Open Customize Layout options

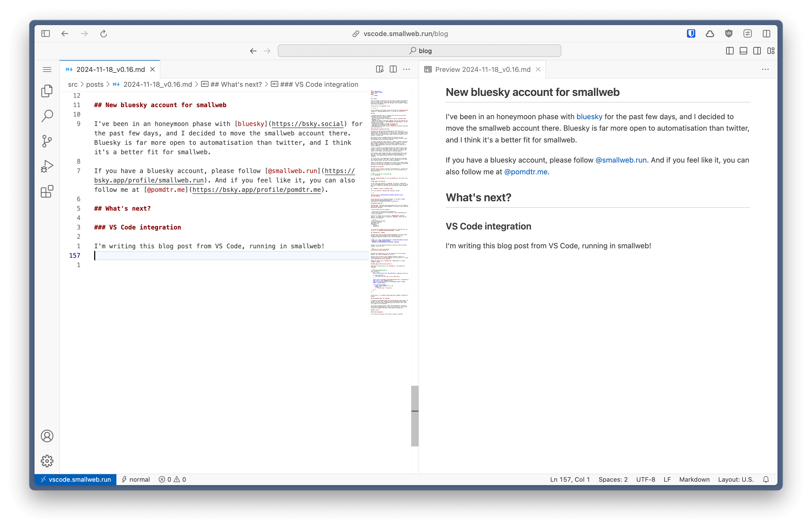click(771, 51)
